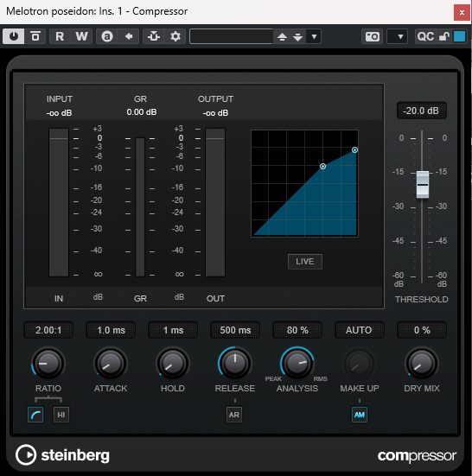The width and height of the screenshot is (472, 476).
Task: Click the threshold value field -20.0 dB
Action: tap(421, 111)
